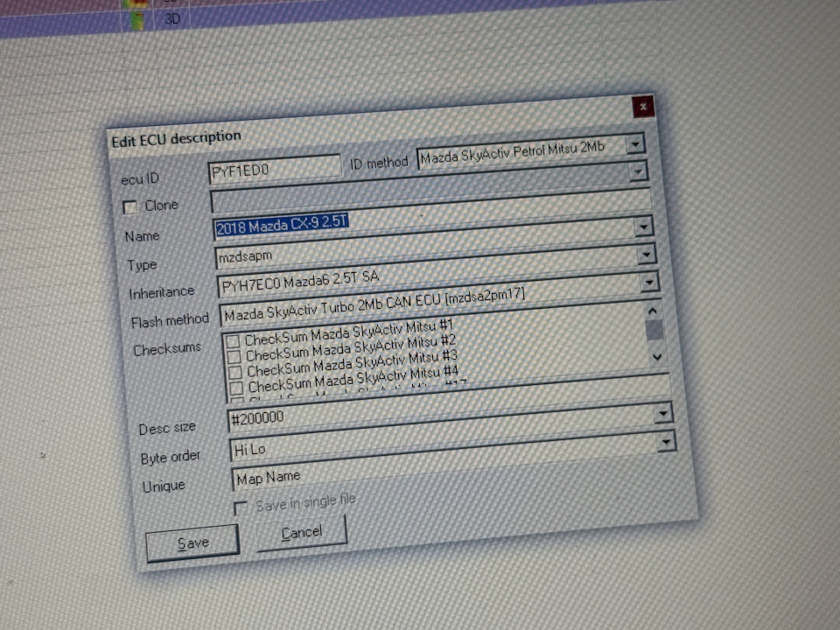Click the ID method value Mazda SkyActiv Petrol
Image resolution: width=840 pixels, height=630 pixels.
pyautogui.click(x=512, y=152)
